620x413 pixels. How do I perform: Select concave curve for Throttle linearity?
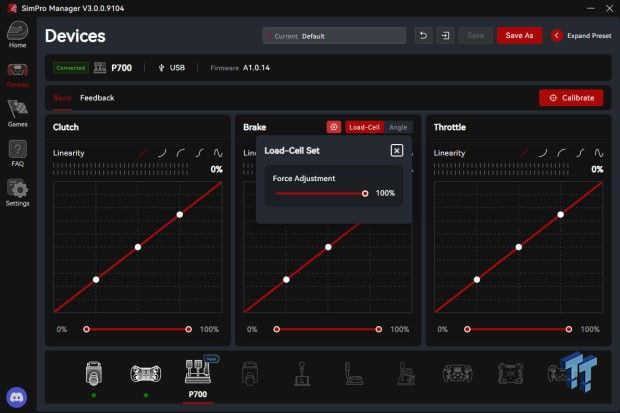click(x=543, y=153)
